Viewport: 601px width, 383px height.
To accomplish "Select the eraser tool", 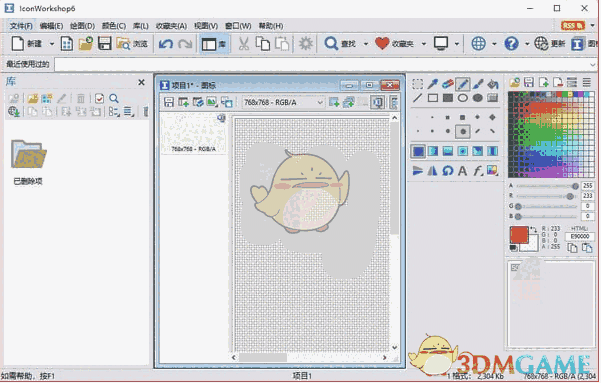I will tap(448, 83).
